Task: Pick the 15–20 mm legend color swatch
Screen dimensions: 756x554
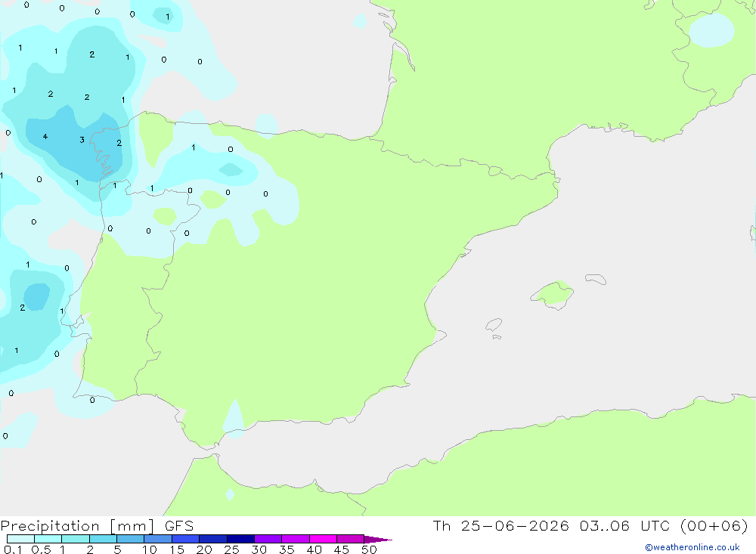Action: pos(186,539)
